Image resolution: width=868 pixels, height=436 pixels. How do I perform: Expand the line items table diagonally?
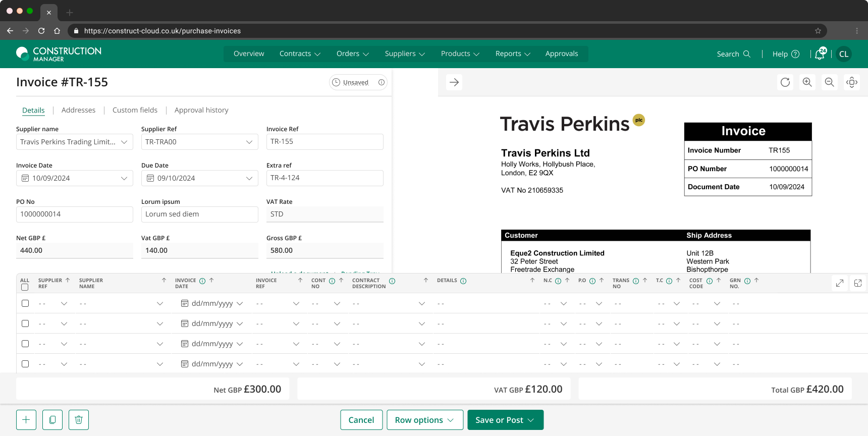[x=840, y=283]
